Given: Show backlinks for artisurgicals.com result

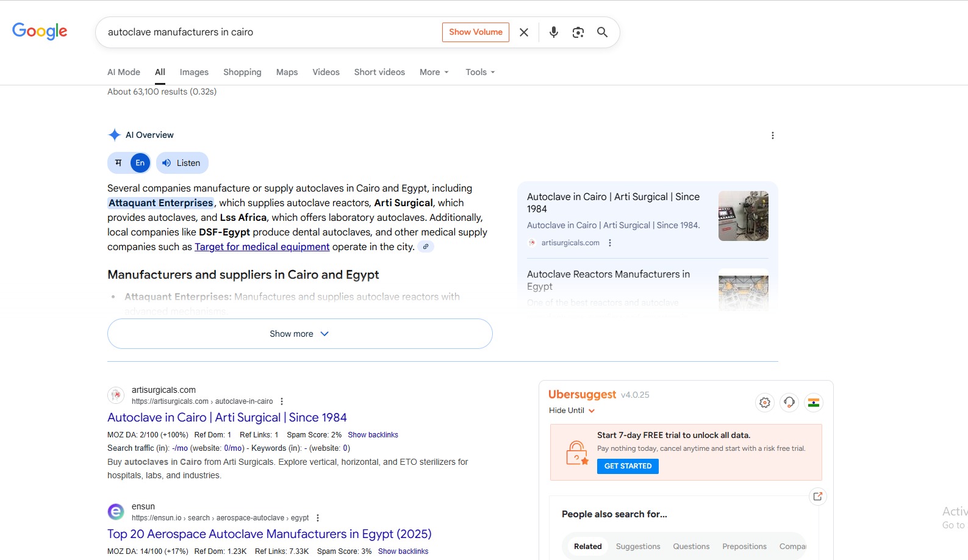Looking at the screenshot, I should 373,435.
